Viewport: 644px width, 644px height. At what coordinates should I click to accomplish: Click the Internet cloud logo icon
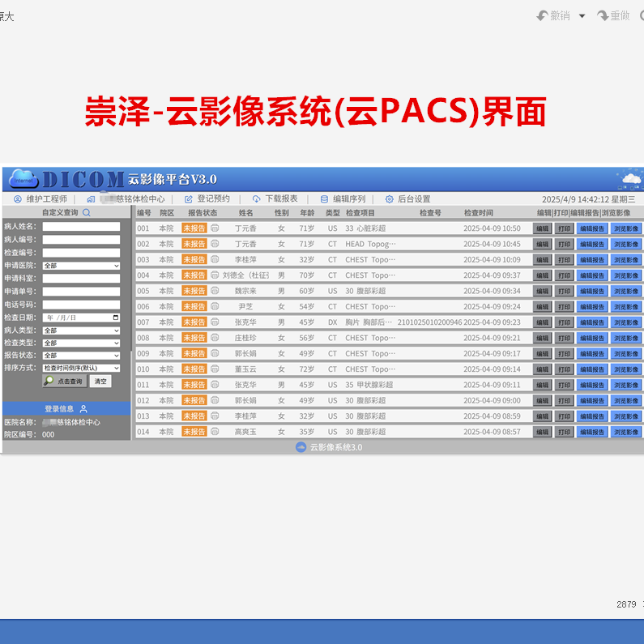tap(23, 179)
